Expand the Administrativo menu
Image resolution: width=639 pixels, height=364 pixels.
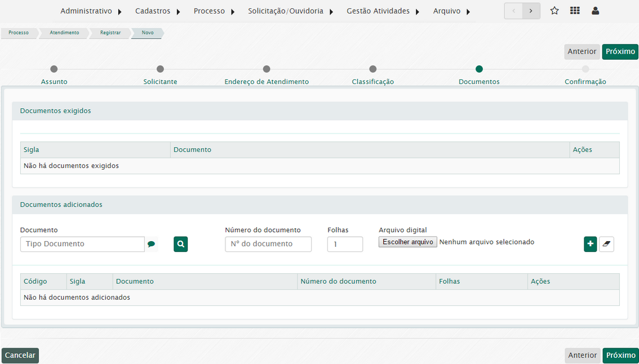click(91, 11)
